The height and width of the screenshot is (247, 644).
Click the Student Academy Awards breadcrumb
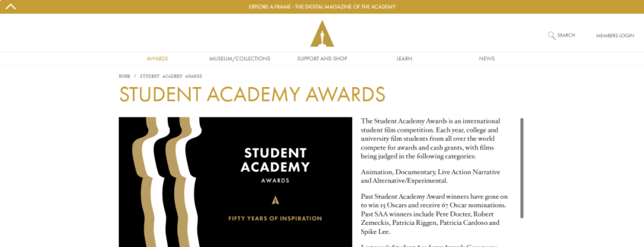[x=171, y=76]
